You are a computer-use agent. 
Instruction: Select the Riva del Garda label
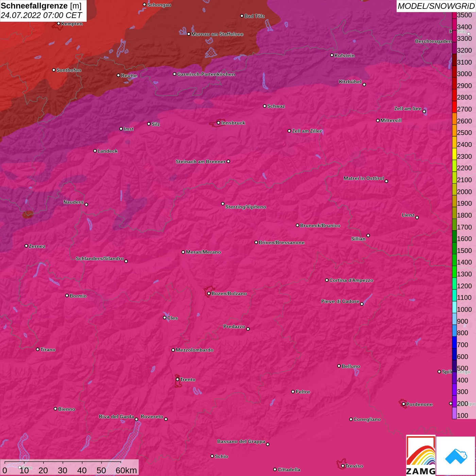pos(116,417)
